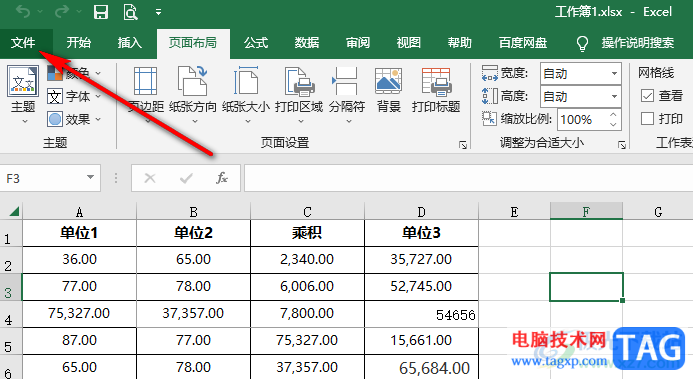Click the 分隔符 breaks button

[x=347, y=95]
